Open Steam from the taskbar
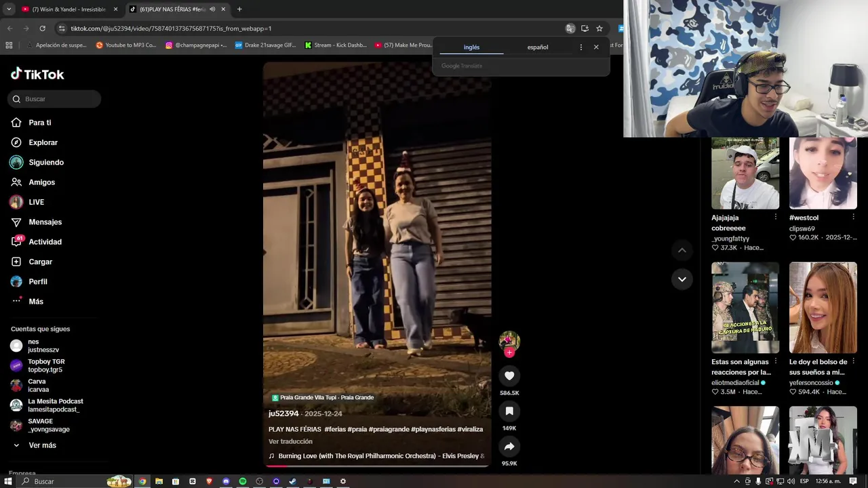 [x=293, y=481]
